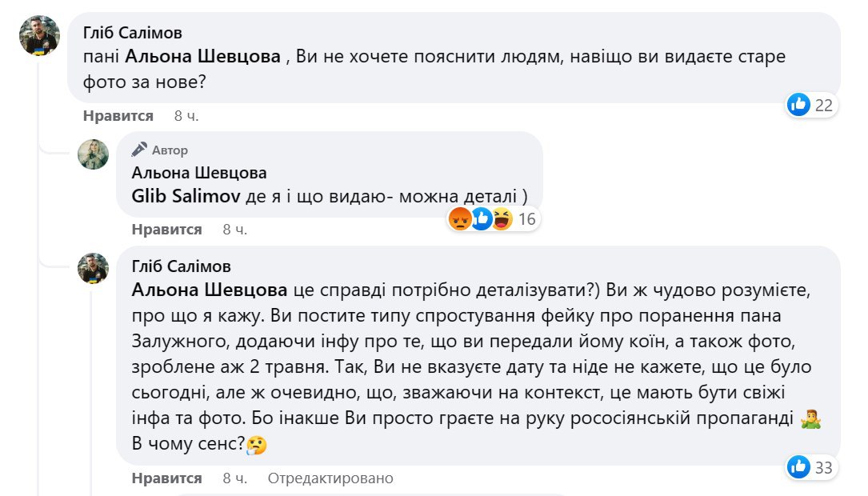Click the blue like icon beside count 33
The height and width of the screenshot is (496, 868).
tap(799, 467)
